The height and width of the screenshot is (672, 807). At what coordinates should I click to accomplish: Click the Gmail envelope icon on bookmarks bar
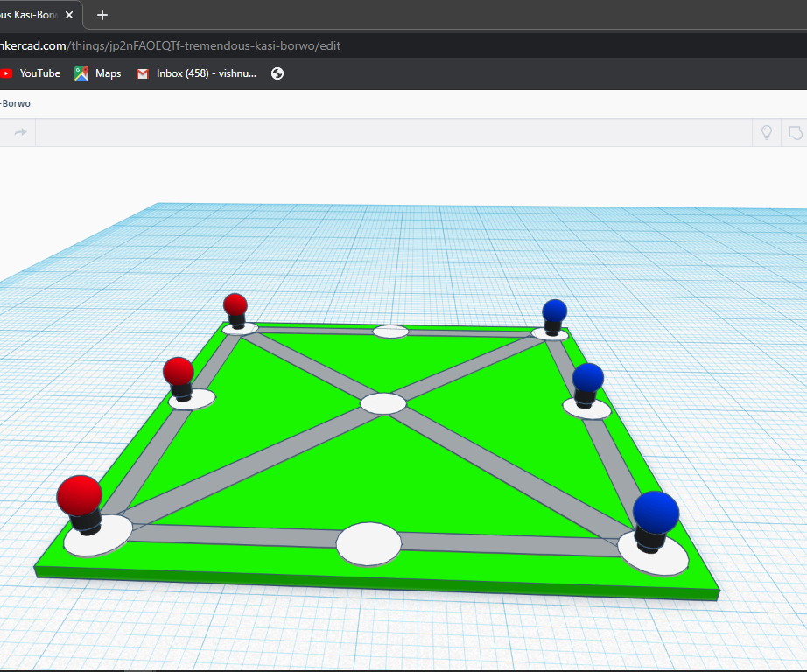[142, 73]
